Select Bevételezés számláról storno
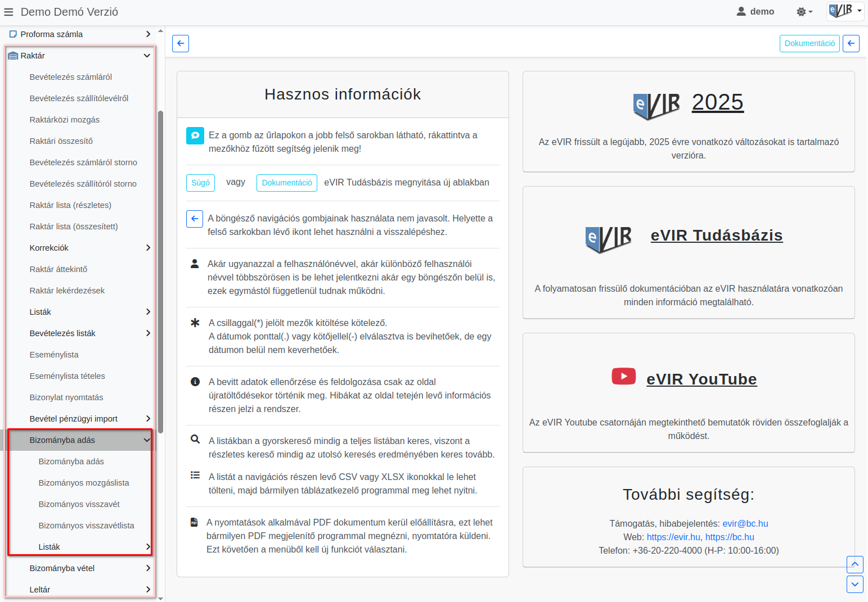The width and height of the screenshot is (868, 602). pyautogui.click(x=83, y=162)
